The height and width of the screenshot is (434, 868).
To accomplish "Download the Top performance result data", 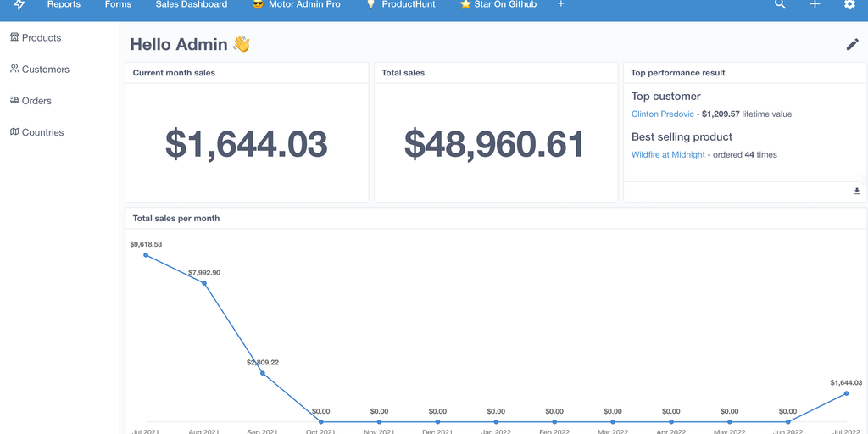I will tap(856, 192).
